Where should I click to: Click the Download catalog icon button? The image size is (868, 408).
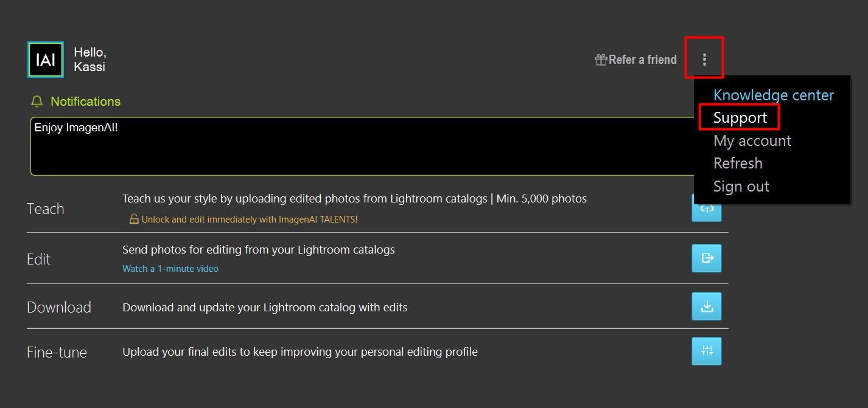point(707,306)
